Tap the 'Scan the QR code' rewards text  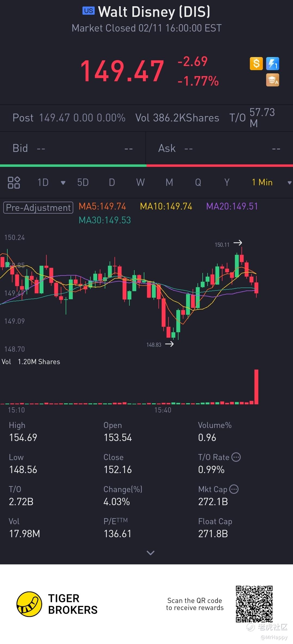click(x=195, y=604)
